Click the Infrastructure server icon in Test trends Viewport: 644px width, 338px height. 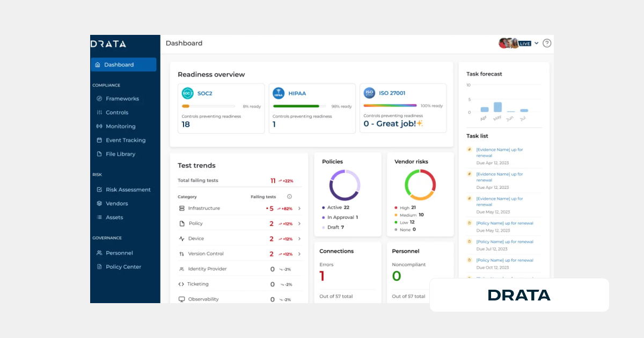tap(181, 208)
